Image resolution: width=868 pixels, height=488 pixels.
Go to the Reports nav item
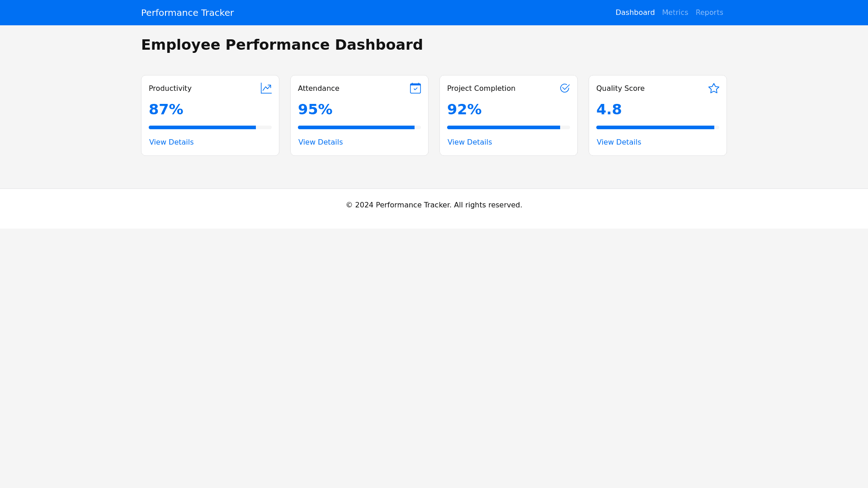pyautogui.click(x=709, y=13)
